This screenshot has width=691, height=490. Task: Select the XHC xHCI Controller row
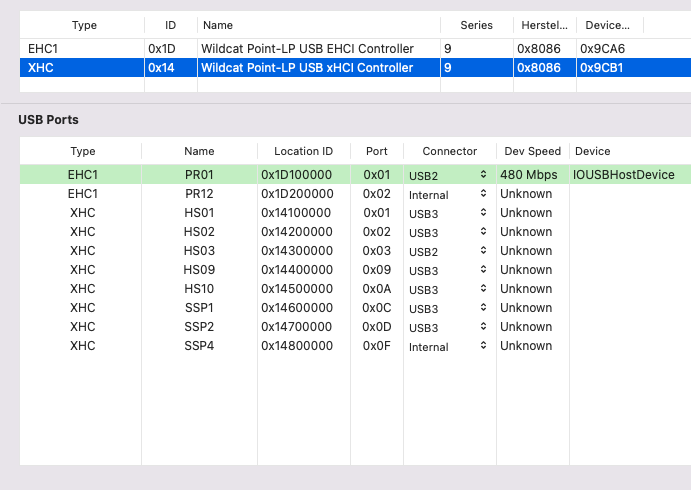[x=306, y=68]
